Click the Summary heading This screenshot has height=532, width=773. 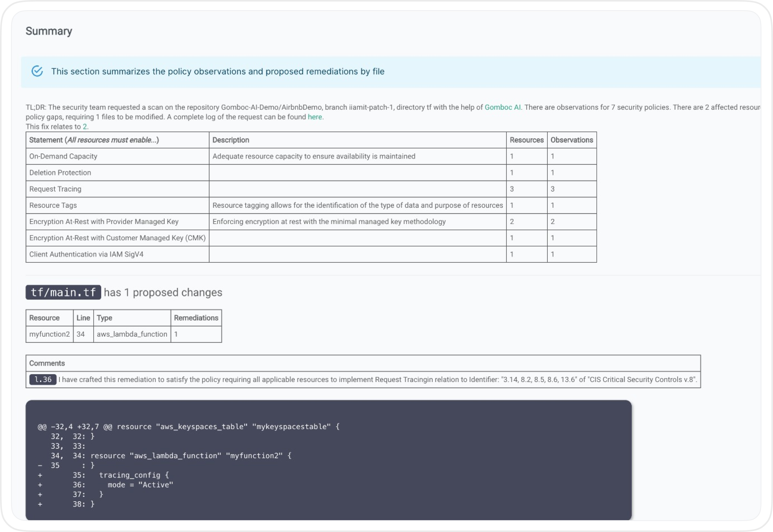click(49, 31)
